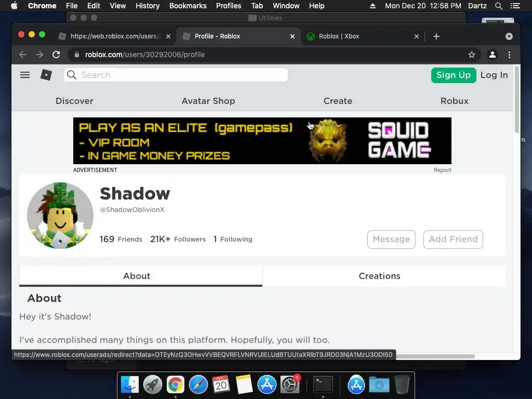Open System Preferences from the Dock
This screenshot has width=532, height=399.
tap(290, 384)
